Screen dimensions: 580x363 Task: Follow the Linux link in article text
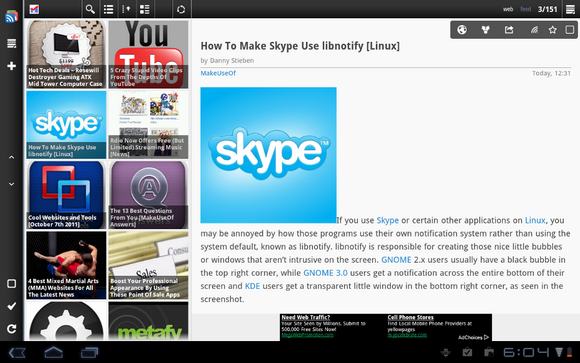(x=535, y=220)
